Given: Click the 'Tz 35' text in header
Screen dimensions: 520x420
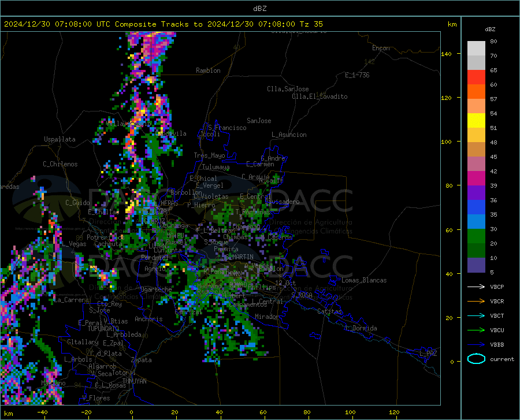Looking at the screenshot, I should coord(311,24).
